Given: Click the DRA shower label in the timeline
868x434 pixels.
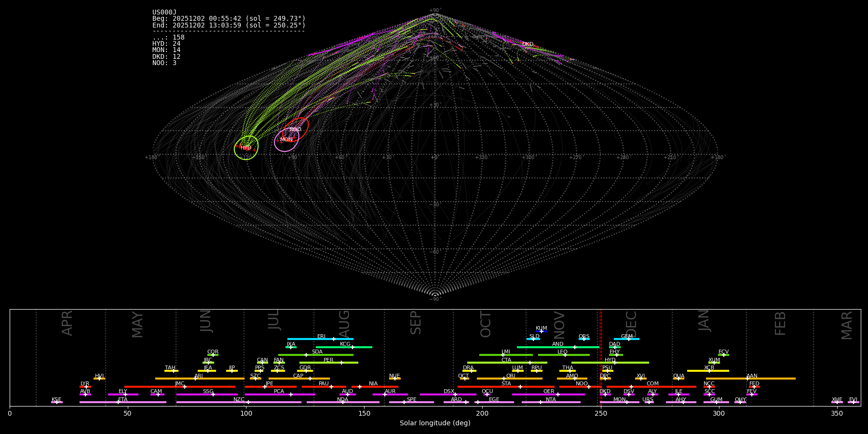Looking at the screenshot, I should 468,368.
